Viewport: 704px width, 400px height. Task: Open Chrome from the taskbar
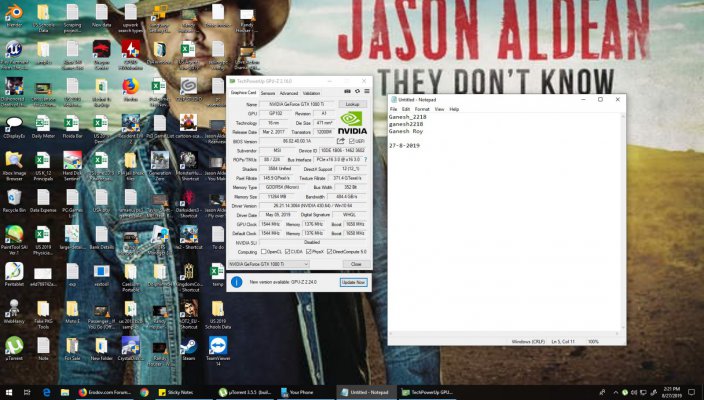(x=144, y=392)
